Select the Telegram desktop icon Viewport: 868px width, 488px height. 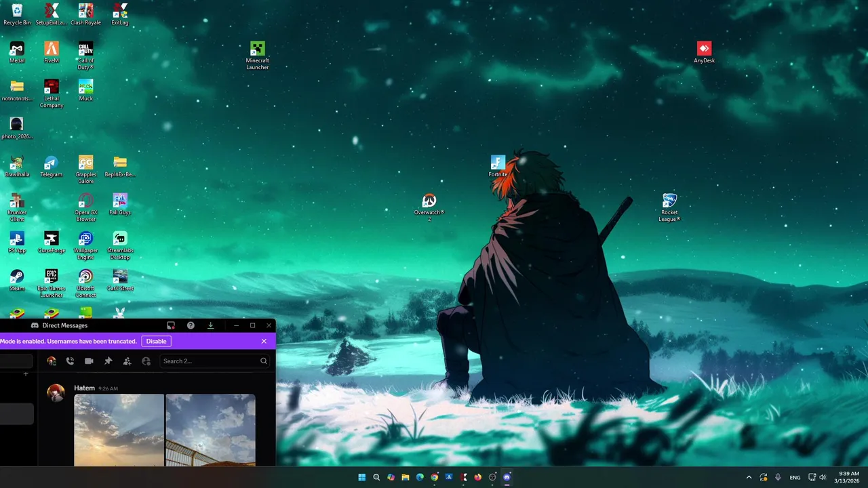coord(52,167)
